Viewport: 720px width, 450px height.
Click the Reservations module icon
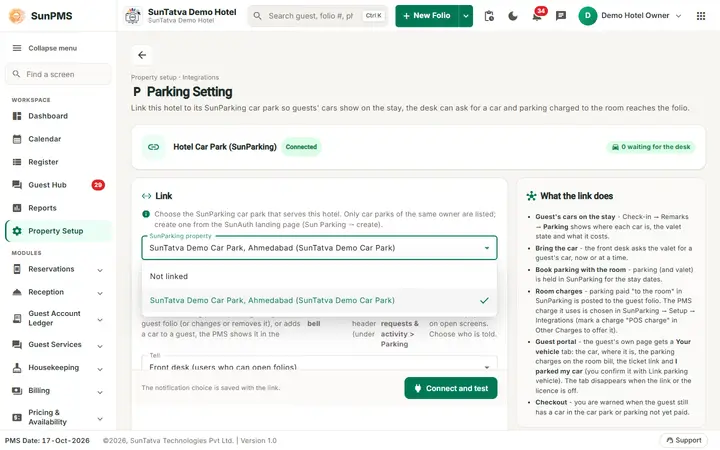point(17,269)
